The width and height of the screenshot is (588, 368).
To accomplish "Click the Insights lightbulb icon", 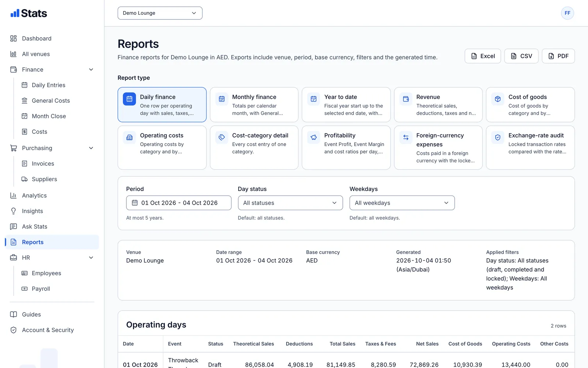I will (x=14, y=211).
